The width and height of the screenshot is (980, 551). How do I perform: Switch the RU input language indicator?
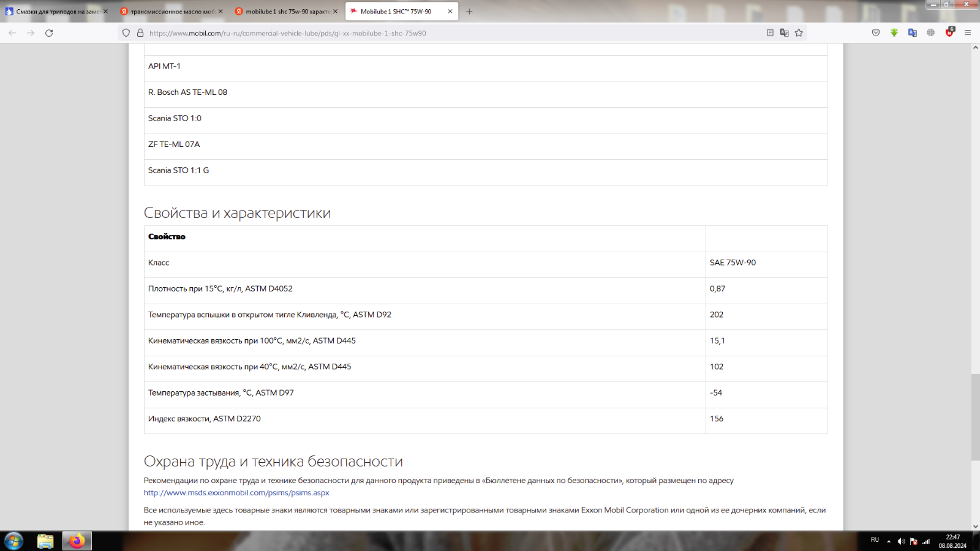pyautogui.click(x=875, y=540)
